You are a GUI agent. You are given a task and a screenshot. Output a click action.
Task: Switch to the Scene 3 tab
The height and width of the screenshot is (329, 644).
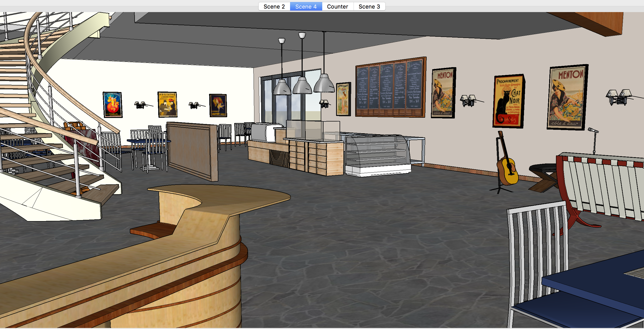click(369, 7)
